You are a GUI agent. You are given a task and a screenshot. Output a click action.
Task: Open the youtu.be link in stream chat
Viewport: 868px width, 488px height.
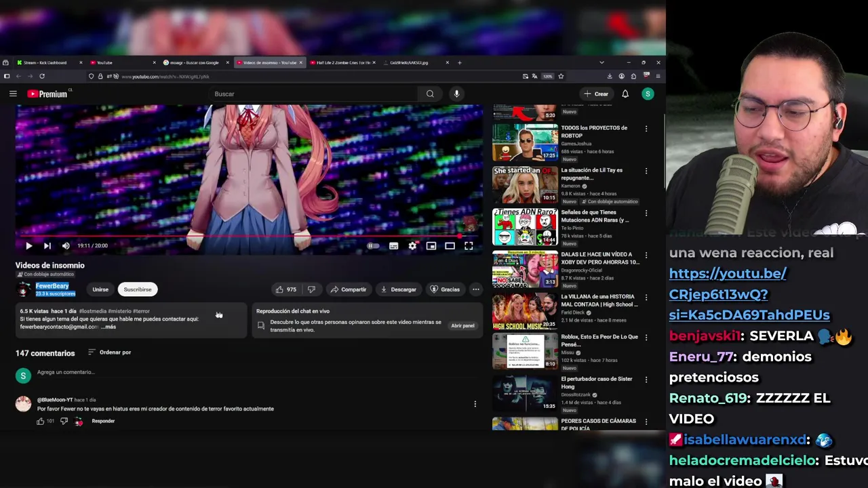[749, 294]
